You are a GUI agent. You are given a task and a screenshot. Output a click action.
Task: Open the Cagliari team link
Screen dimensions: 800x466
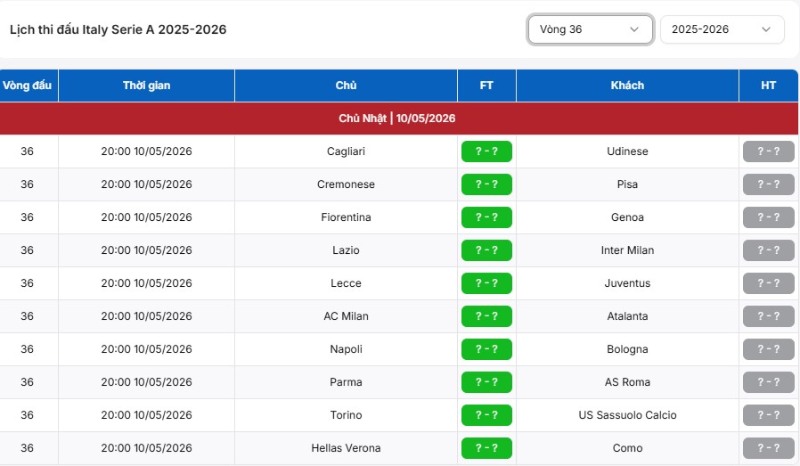[x=346, y=151]
